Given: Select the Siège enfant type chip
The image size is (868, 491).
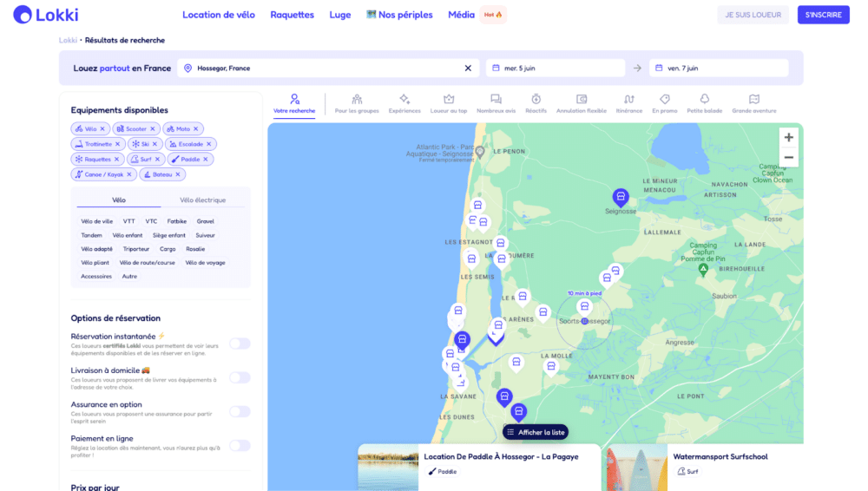Looking at the screenshot, I should coord(169,235).
